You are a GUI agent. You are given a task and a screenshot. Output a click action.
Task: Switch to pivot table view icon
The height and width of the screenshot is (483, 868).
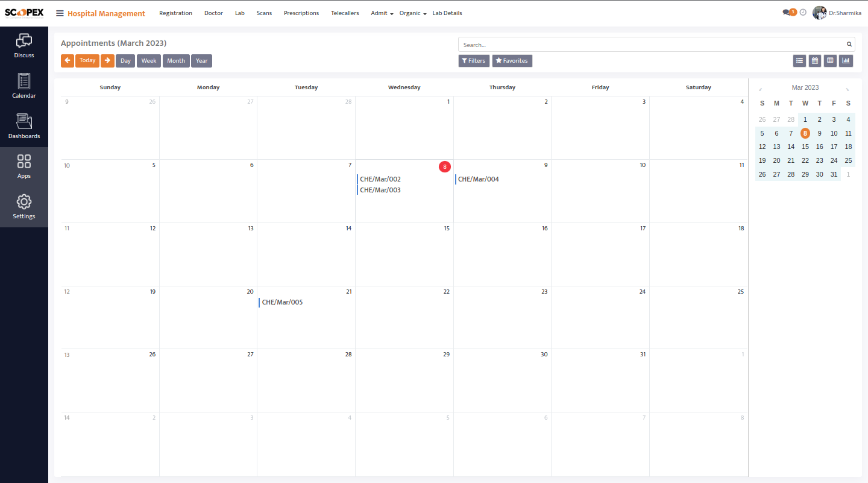(x=830, y=60)
